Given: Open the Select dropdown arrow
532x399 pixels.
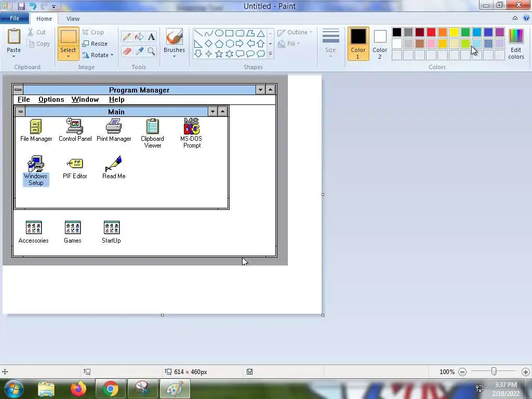Looking at the screenshot, I should [x=68, y=56].
